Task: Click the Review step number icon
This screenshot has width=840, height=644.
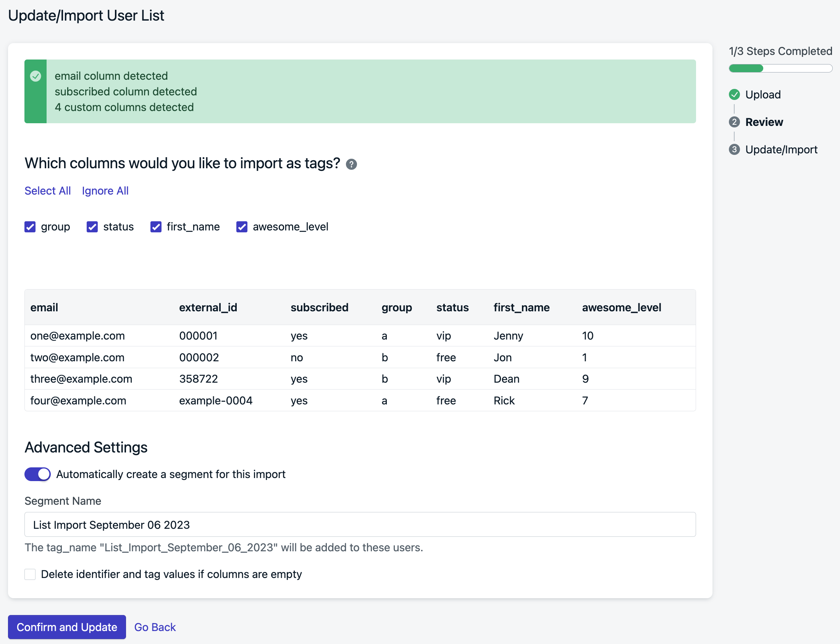Action: point(734,122)
